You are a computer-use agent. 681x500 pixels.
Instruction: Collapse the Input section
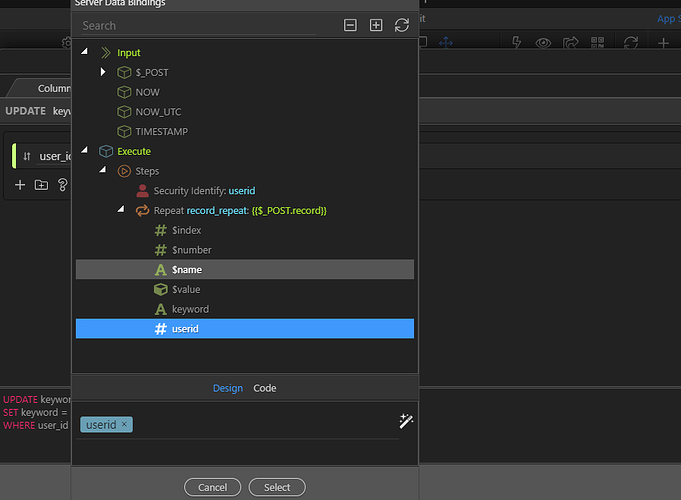tap(86, 52)
